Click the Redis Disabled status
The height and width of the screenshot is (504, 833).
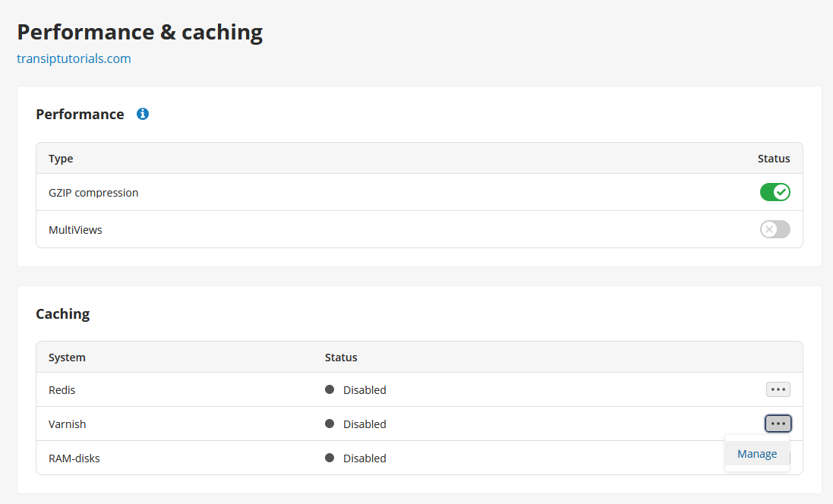click(355, 390)
